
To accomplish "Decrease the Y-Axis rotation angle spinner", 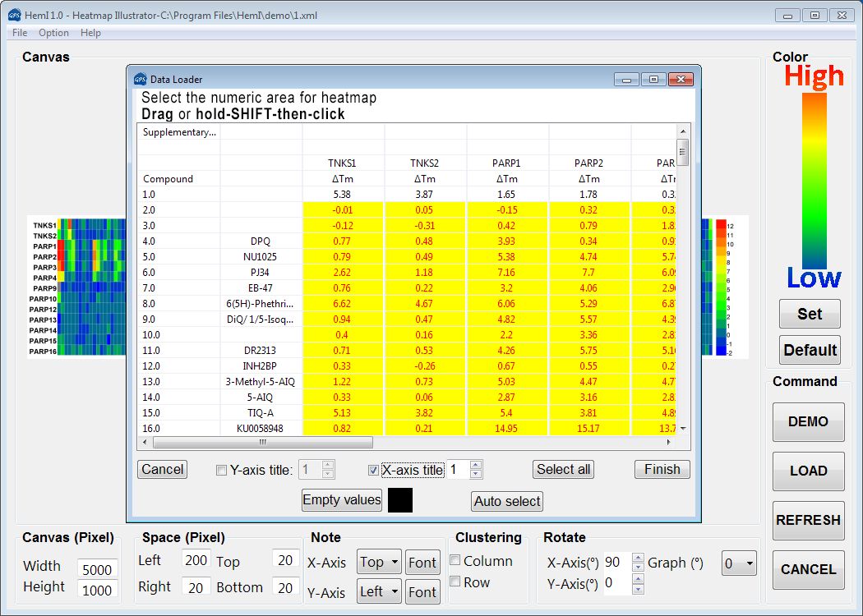I will click(638, 589).
